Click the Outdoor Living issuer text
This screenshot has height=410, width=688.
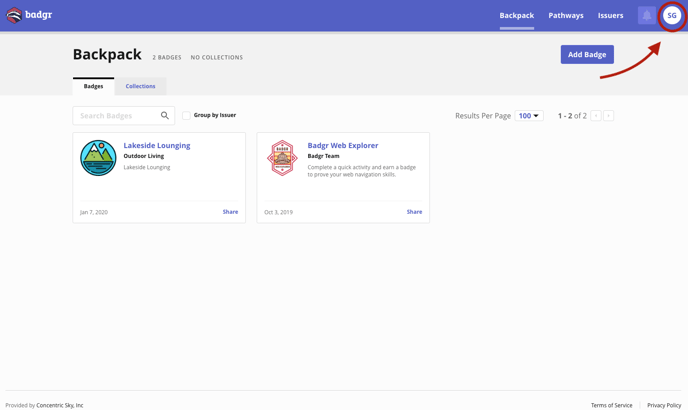coord(143,156)
